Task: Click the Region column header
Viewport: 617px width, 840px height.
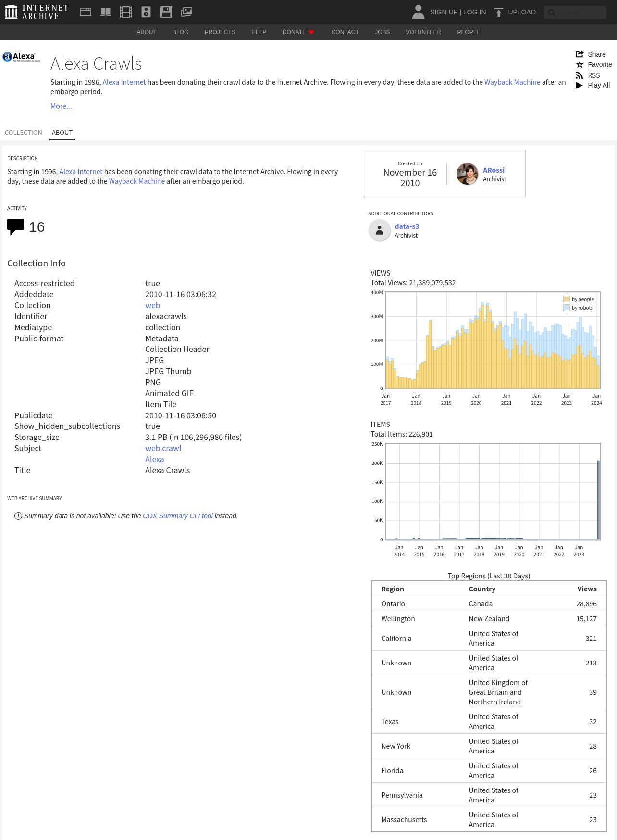Action: click(x=393, y=589)
